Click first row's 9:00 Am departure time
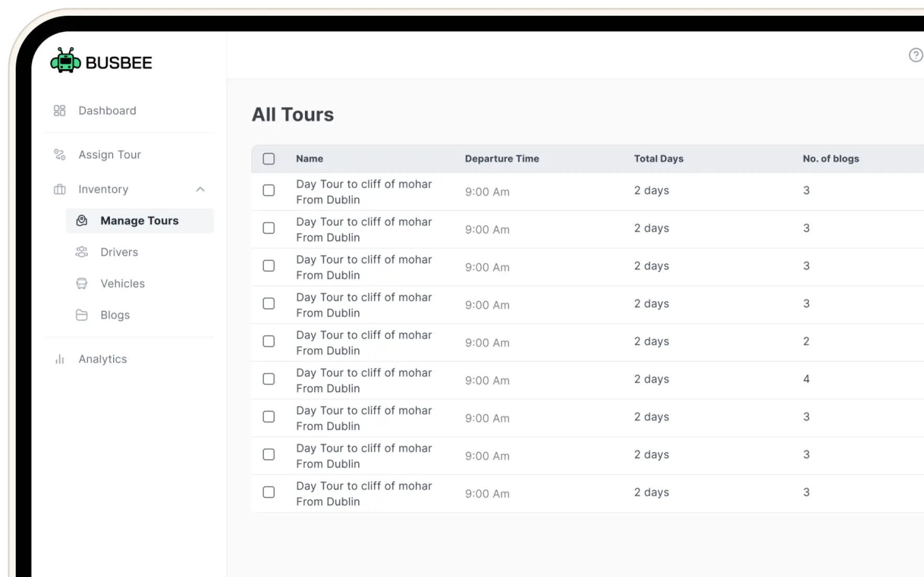Viewport: 924px width, 577px height. click(487, 192)
